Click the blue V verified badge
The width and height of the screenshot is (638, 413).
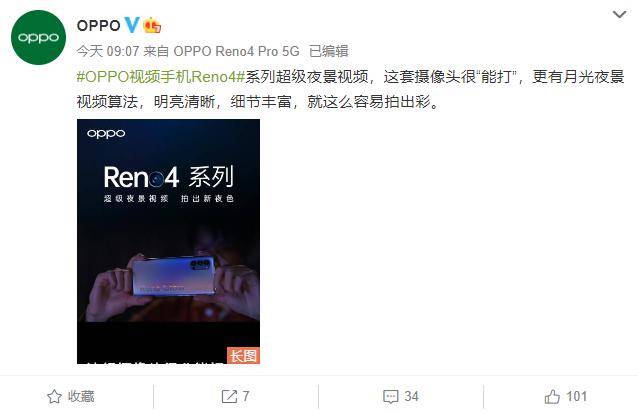[131, 25]
